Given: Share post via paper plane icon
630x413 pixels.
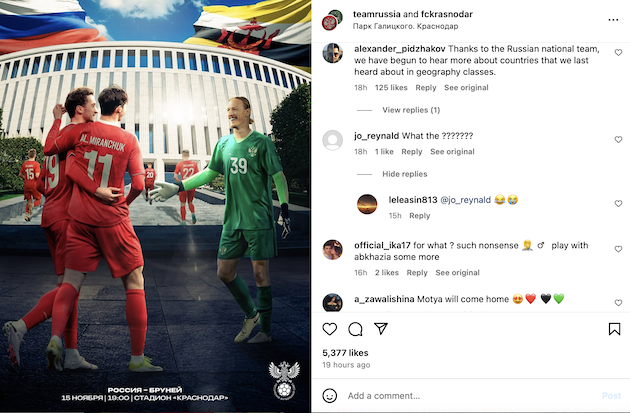Looking at the screenshot, I should [x=380, y=329].
